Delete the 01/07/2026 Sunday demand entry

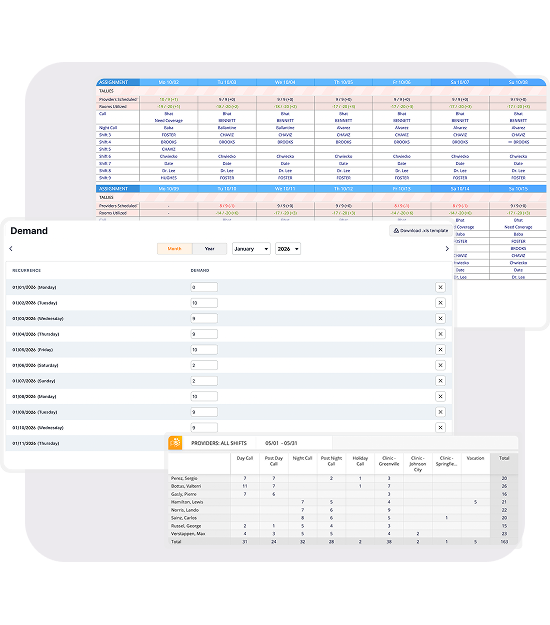tap(440, 381)
